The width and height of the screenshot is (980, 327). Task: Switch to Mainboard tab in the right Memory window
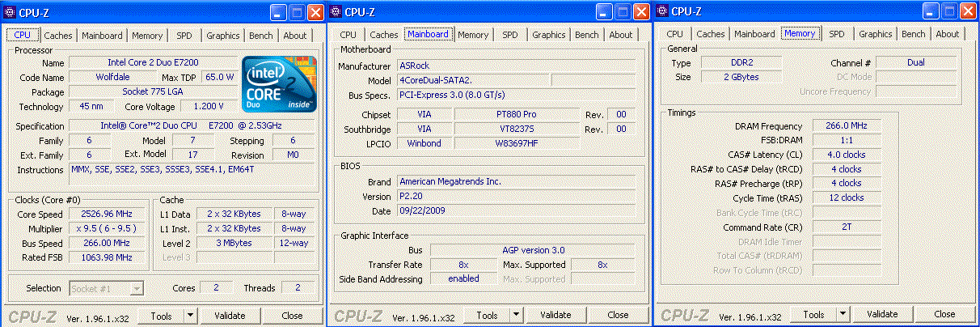point(754,35)
